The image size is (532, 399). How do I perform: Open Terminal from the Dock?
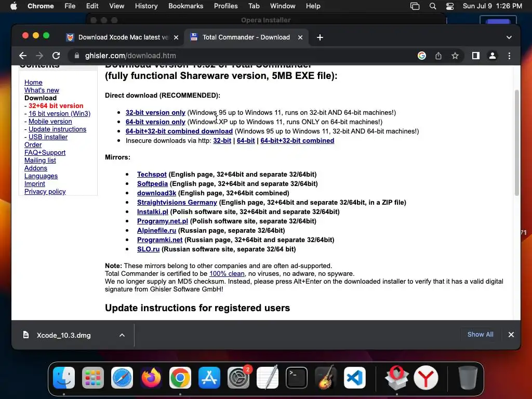(x=297, y=378)
